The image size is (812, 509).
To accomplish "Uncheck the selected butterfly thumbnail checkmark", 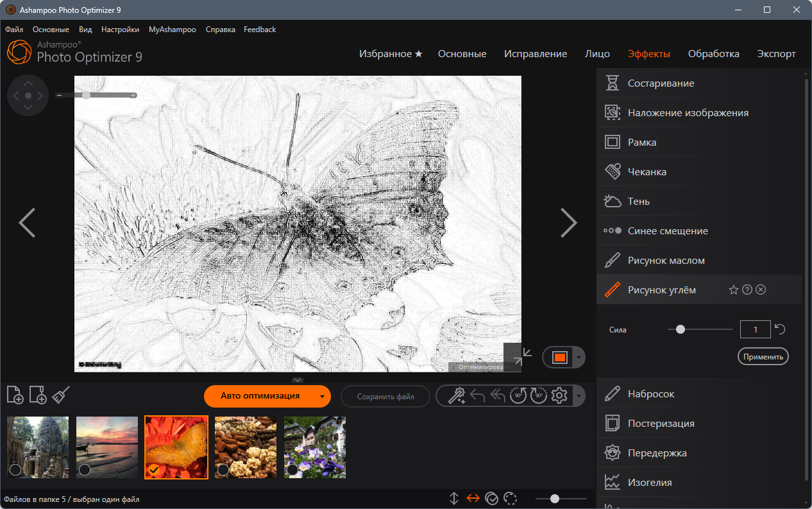I will coord(154,470).
